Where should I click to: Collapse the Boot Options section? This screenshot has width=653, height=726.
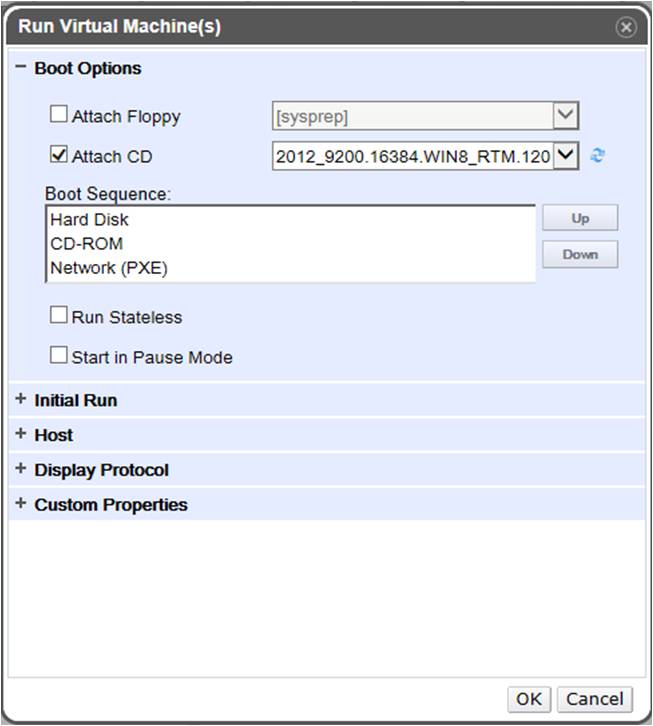(21, 68)
